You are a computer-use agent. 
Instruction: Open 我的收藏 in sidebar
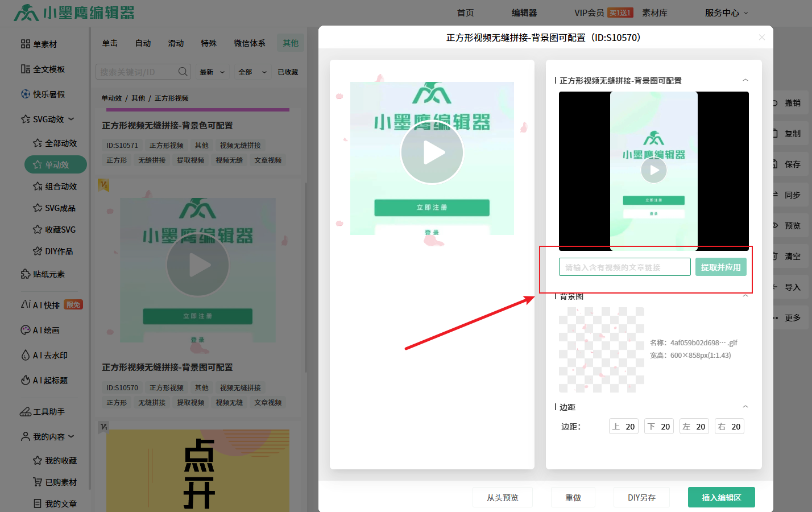55,460
